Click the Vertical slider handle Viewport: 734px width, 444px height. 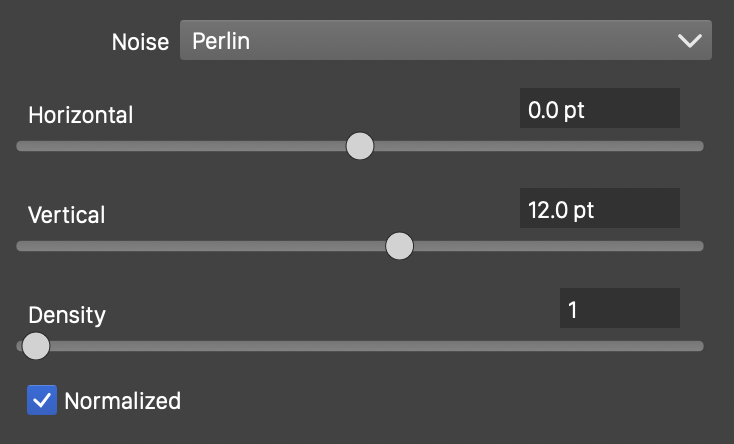pyautogui.click(x=399, y=246)
